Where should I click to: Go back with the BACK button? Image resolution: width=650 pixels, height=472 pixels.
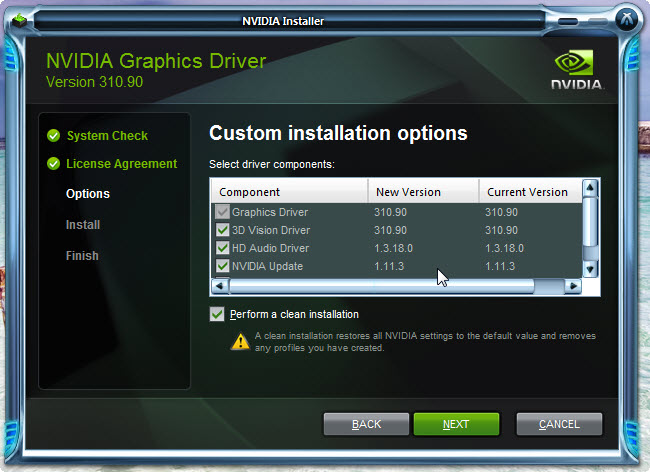coord(366,424)
